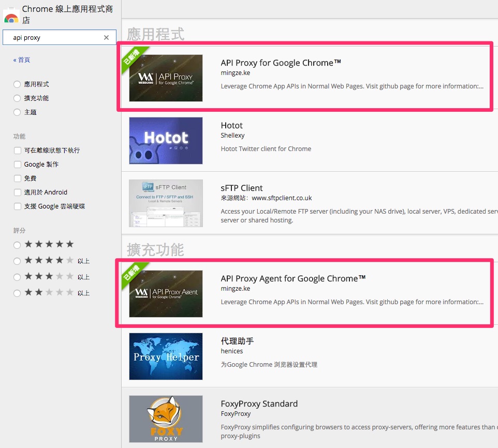Click the Shellexy author name
Viewport: 498px width, 448px height.
click(232, 136)
